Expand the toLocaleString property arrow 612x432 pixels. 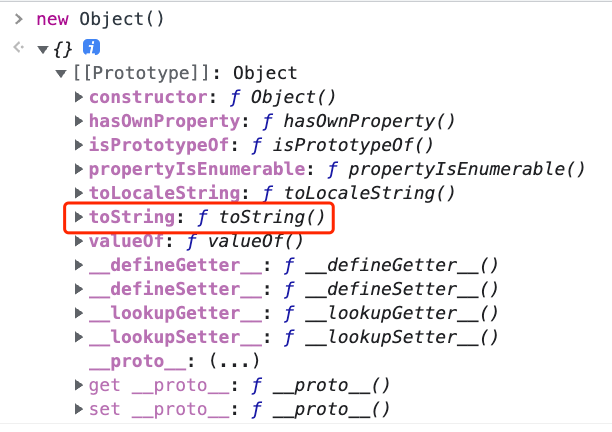coord(79,193)
